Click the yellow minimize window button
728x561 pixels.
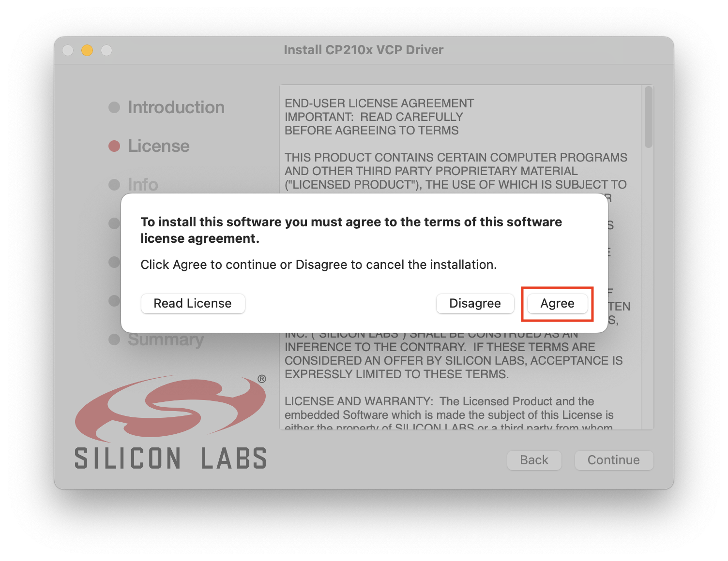(87, 50)
